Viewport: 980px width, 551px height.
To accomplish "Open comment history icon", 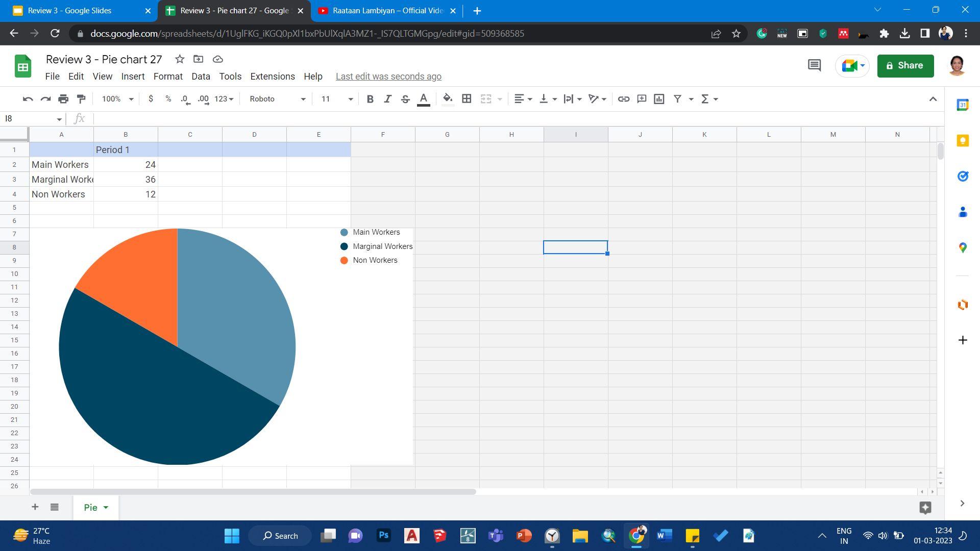I will 814,65.
